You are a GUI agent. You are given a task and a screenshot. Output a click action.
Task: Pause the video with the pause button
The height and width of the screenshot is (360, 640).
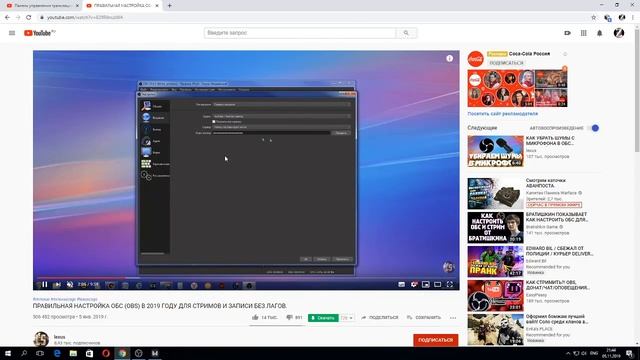click(x=45, y=284)
